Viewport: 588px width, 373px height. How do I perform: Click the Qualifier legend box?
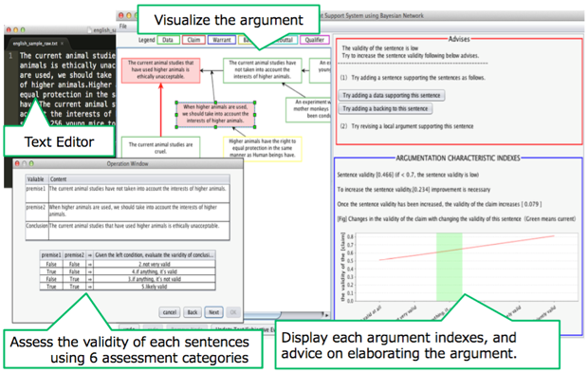(x=314, y=40)
